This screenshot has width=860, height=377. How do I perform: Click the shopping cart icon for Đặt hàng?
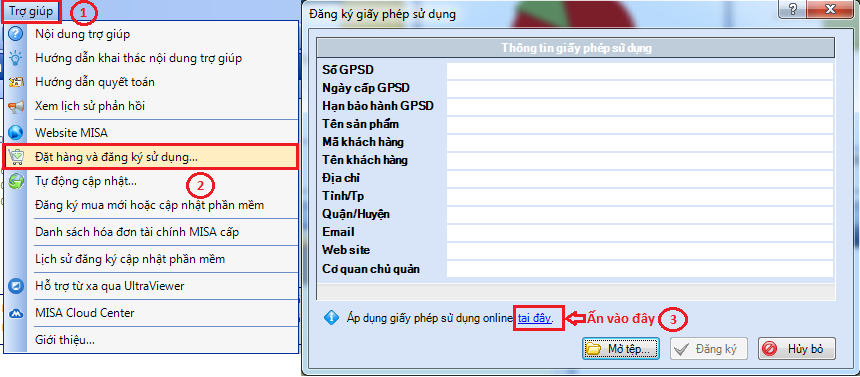click(x=16, y=157)
